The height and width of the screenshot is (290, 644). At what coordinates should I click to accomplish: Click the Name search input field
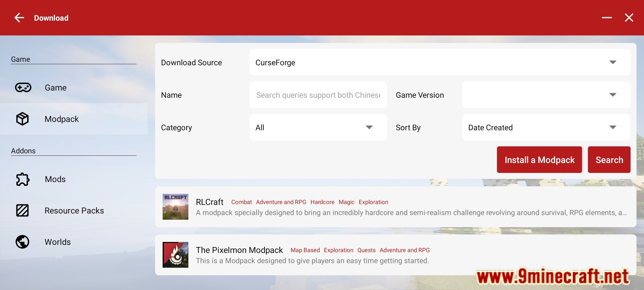(x=318, y=95)
